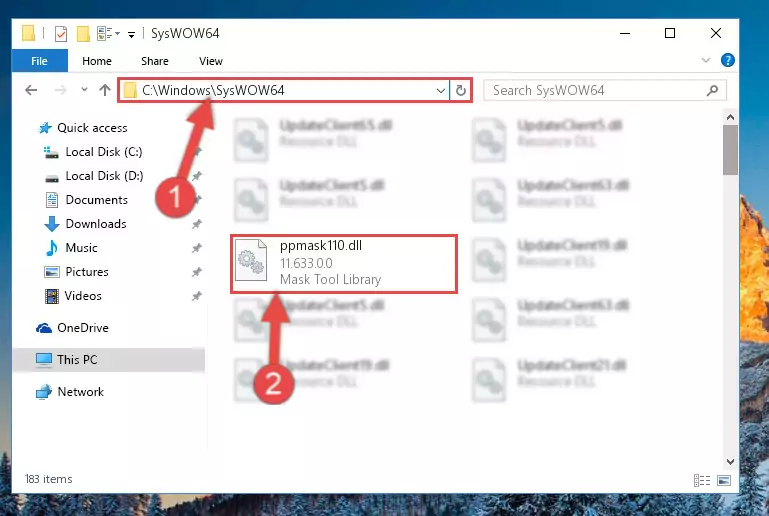769x516 pixels.
Task: Click the folder icon in address bar
Action: [130, 90]
